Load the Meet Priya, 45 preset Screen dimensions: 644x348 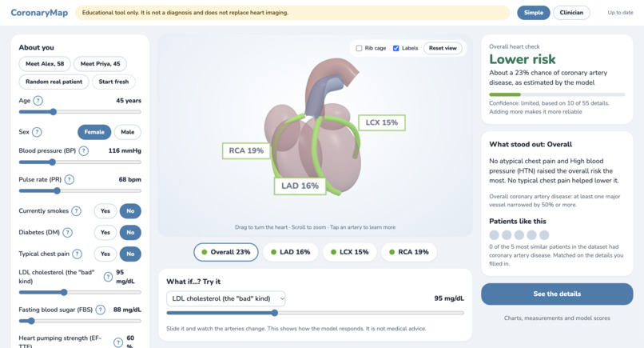point(100,64)
